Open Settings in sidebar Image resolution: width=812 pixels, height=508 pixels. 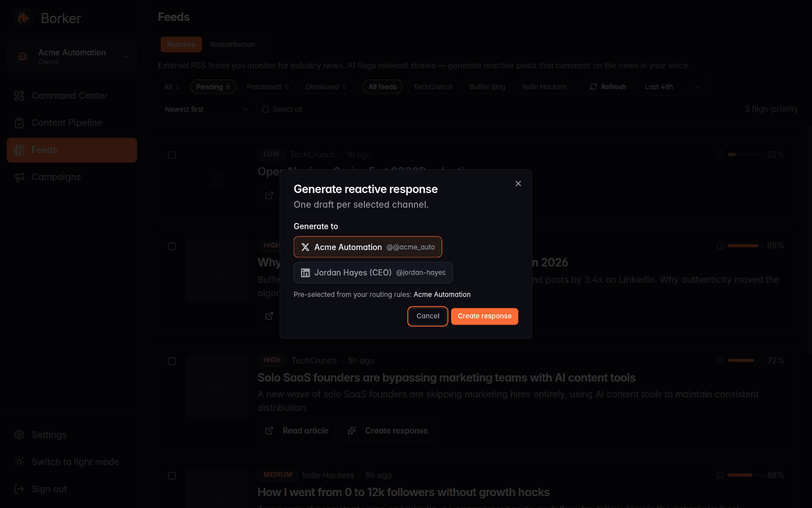[72, 435]
